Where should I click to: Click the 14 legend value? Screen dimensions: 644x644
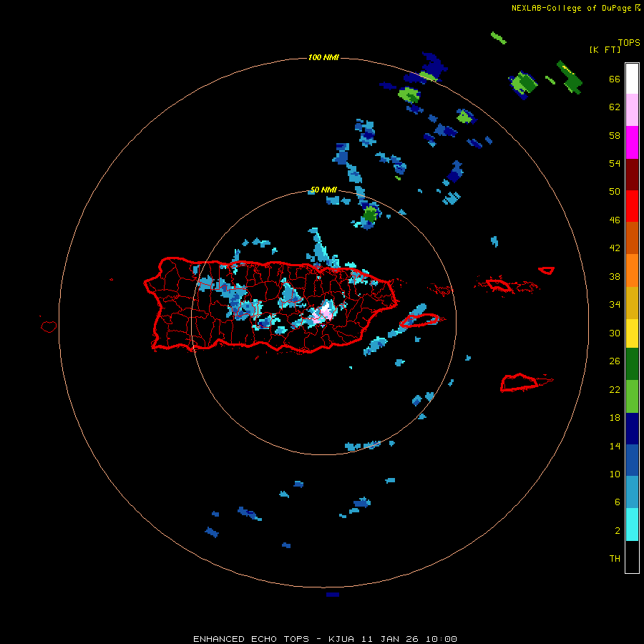(615, 446)
